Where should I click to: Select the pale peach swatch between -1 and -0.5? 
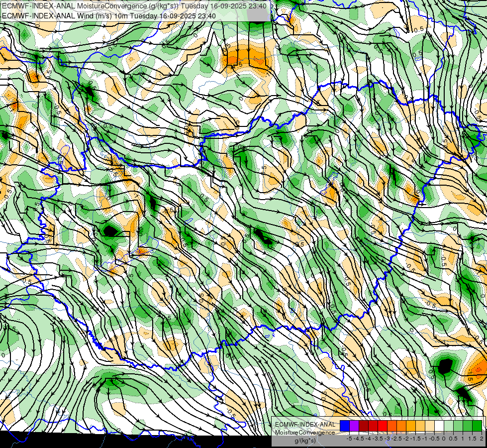(x=429, y=426)
